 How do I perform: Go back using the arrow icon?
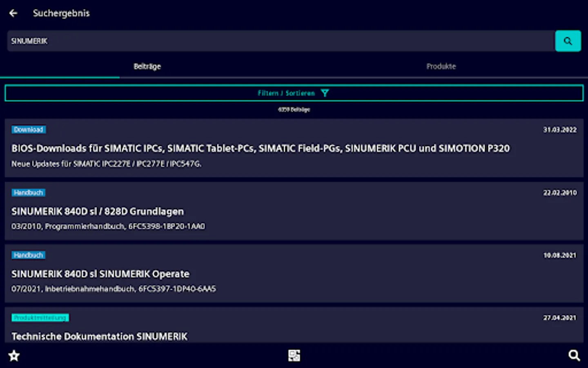click(13, 13)
